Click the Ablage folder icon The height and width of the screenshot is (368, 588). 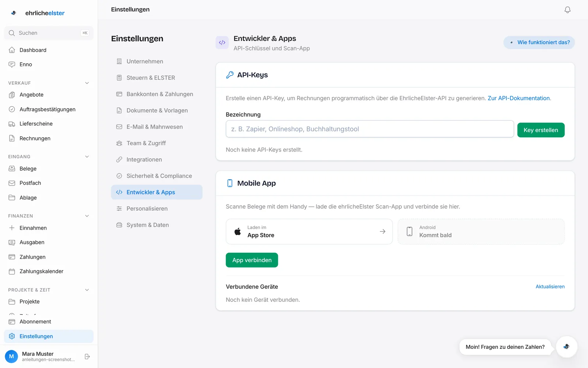(12, 198)
